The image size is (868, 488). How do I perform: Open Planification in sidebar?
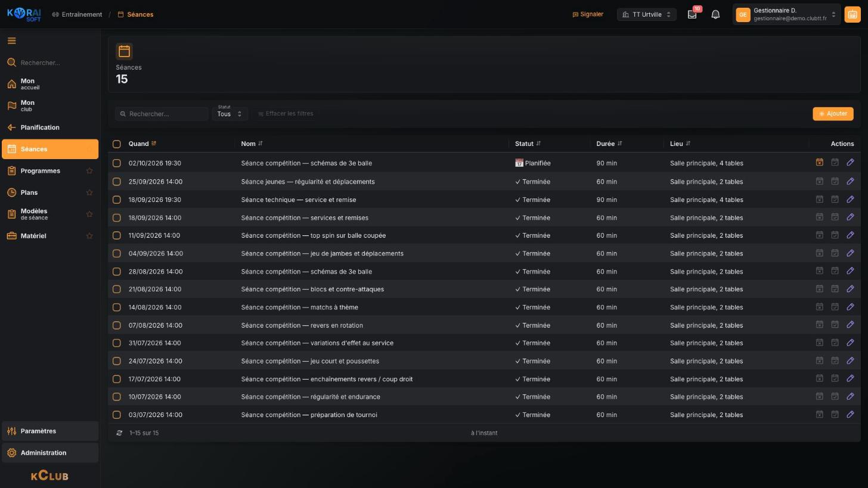tap(50, 128)
